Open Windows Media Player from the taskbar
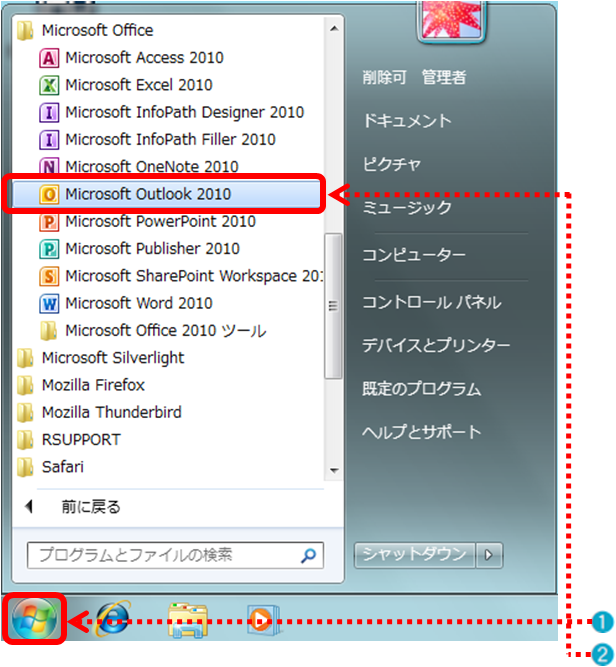This screenshot has height=667, width=616. 263,619
